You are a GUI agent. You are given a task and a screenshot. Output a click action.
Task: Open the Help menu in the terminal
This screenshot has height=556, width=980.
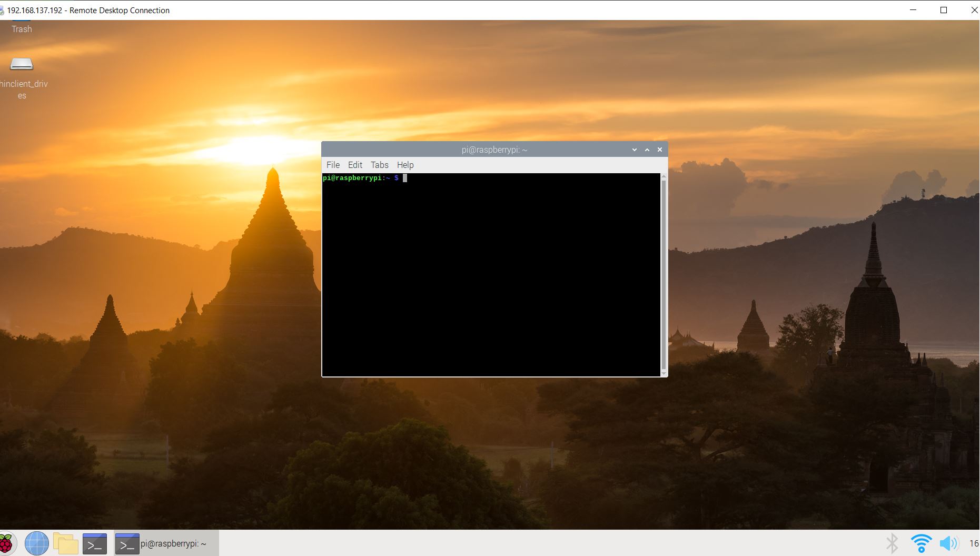pyautogui.click(x=405, y=165)
